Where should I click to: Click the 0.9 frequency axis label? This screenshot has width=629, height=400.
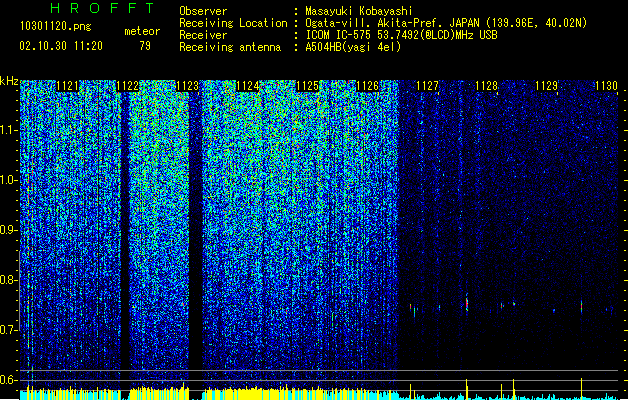[x=8, y=230]
